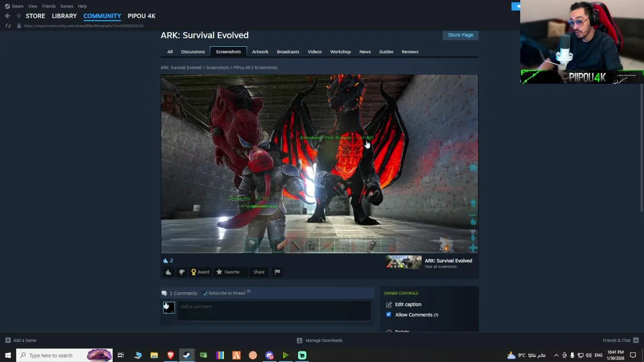
Task: Open the PIPOU 4K profile section
Action: (x=141, y=16)
